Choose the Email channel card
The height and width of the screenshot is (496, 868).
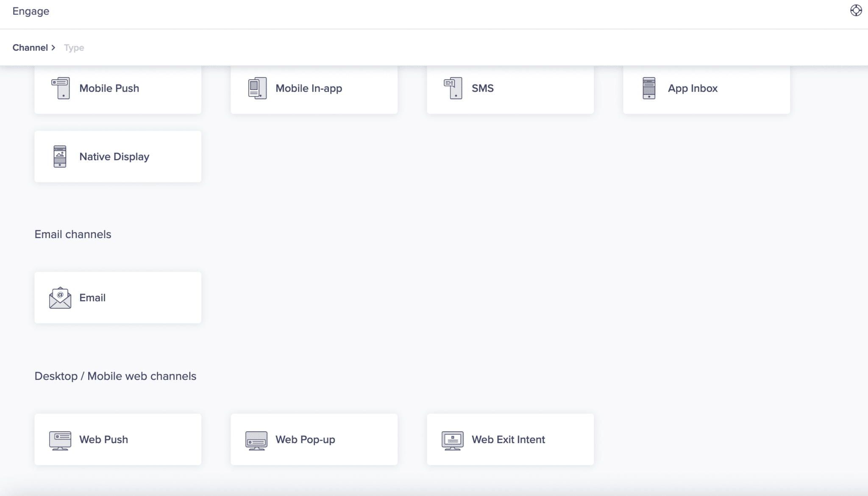pyautogui.click(x=118, y=297)
